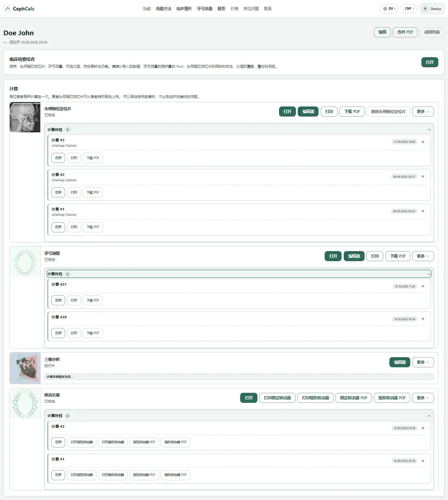The height and width of the screenshot is (500, 448).
Task: Click 联系 in the top navigation
Action: coord(268,9)
